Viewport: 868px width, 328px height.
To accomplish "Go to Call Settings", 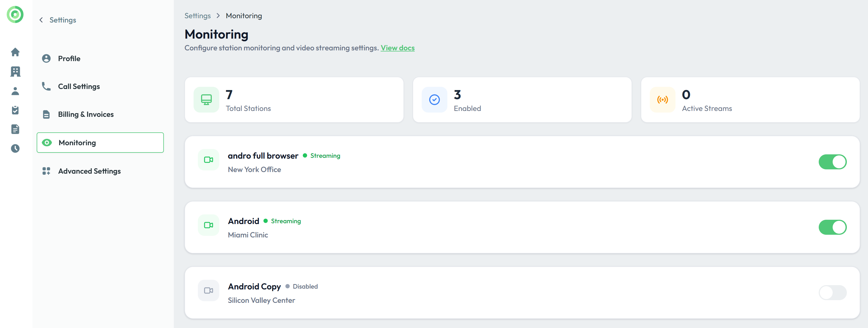I will coord(79,87).
